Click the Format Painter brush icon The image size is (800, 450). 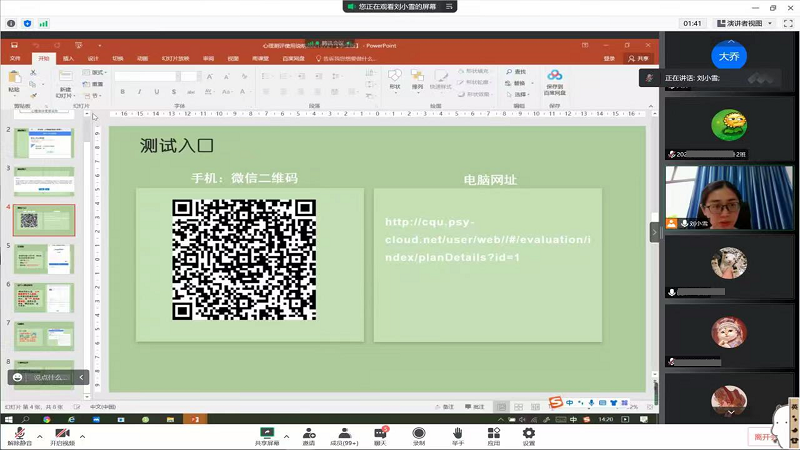[33, 95]
